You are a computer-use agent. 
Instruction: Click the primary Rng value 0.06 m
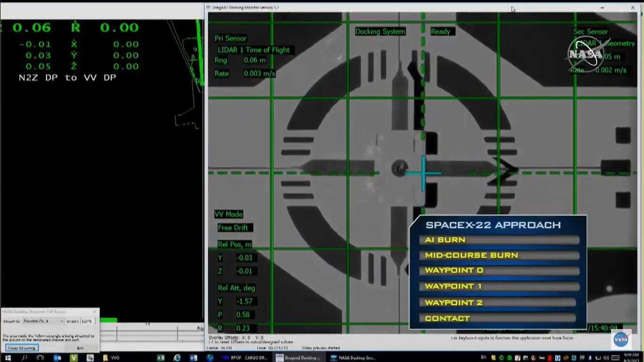coord(255,60)
